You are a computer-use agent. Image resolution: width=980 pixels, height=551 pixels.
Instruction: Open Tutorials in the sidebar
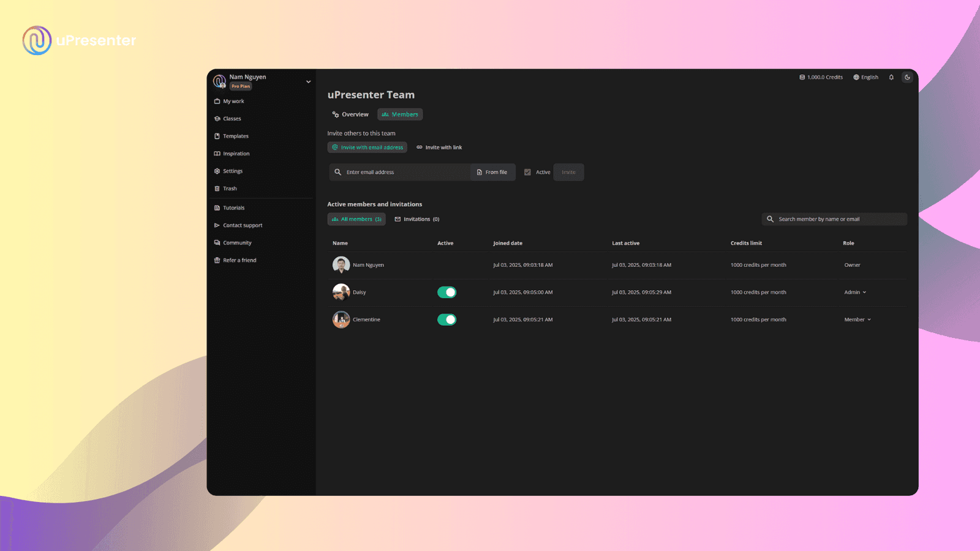click(229, 208)
